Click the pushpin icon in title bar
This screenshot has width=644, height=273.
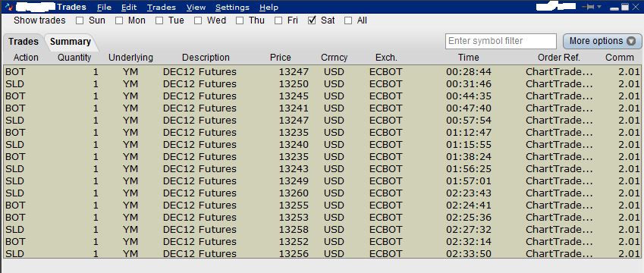[588, 7]
